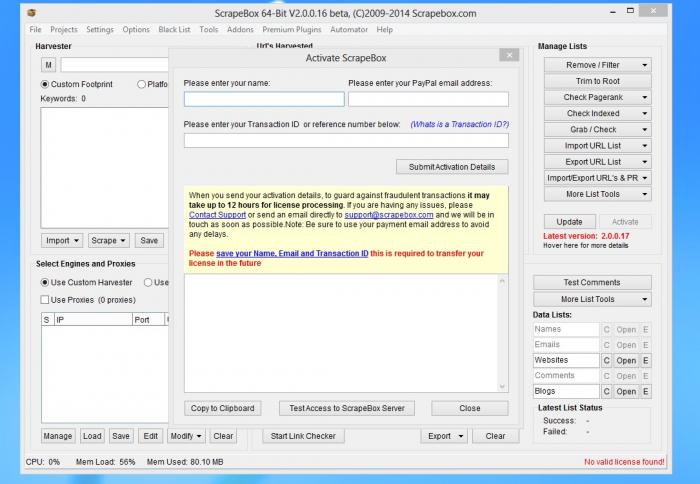Screen dimensions: 700x484
Task: Click save your Name, Email and Transaction ID link
Action: click(292, 253)
